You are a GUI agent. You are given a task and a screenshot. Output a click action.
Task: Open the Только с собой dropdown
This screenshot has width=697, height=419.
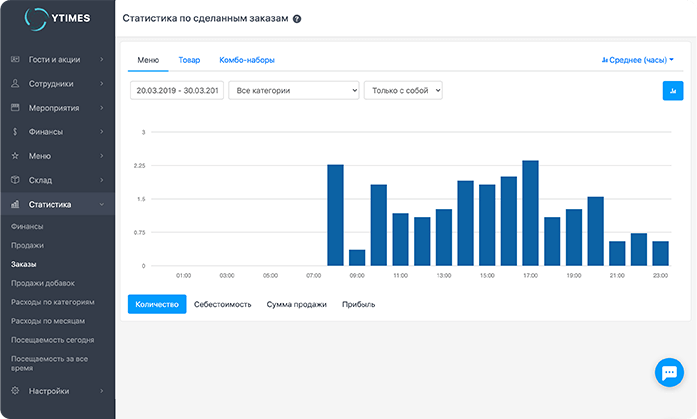pos(403,91)
